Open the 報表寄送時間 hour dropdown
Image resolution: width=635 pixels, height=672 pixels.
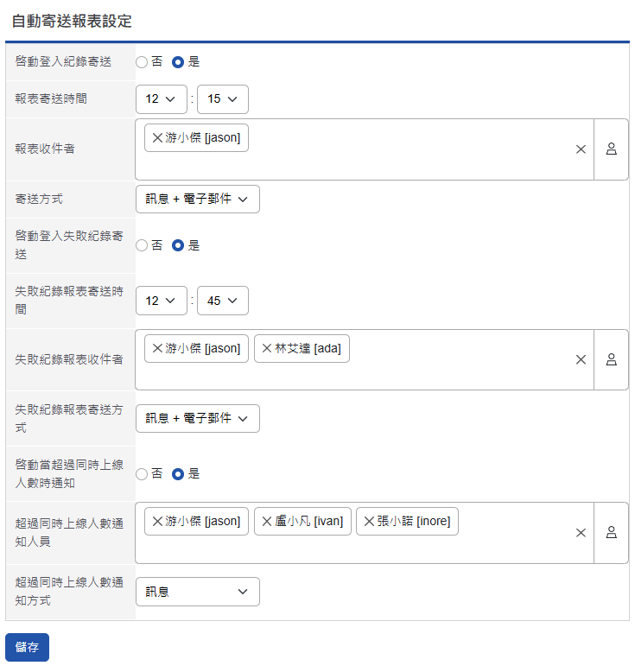162,98
